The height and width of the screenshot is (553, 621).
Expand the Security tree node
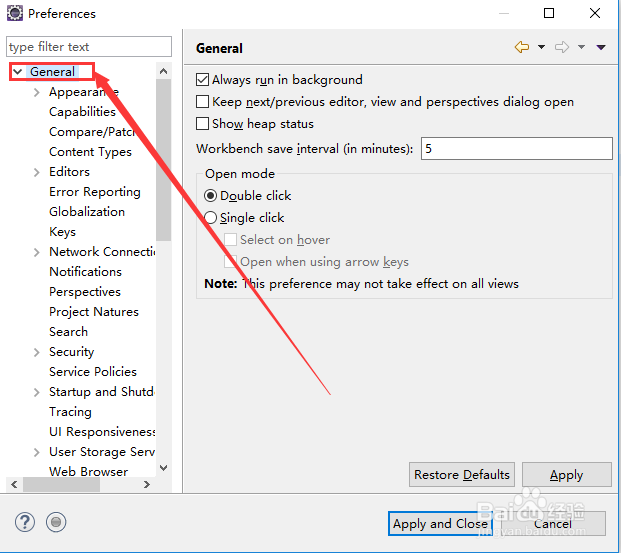tap(36, 352)
